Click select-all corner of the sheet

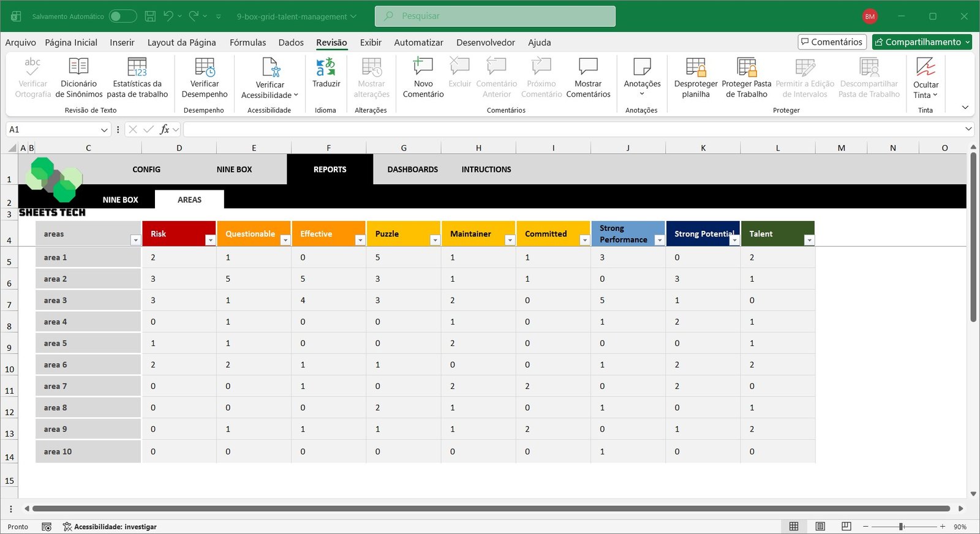pos(12,148)
